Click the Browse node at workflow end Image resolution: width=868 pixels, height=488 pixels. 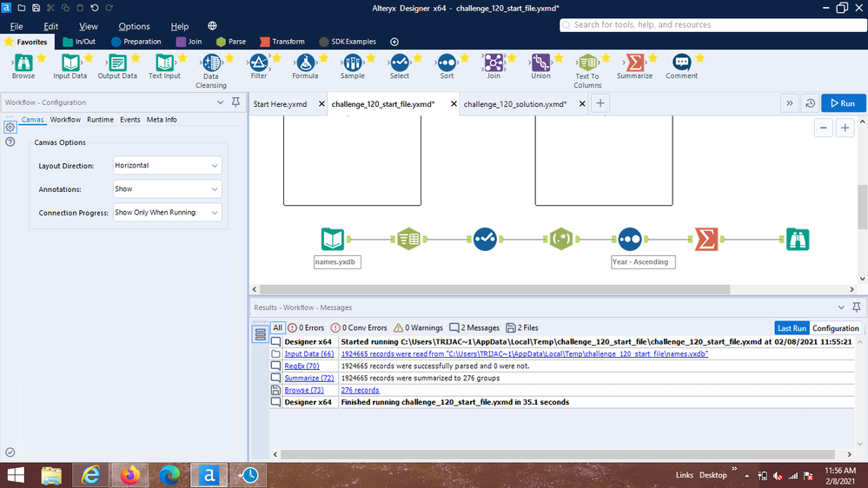(798, 239)
